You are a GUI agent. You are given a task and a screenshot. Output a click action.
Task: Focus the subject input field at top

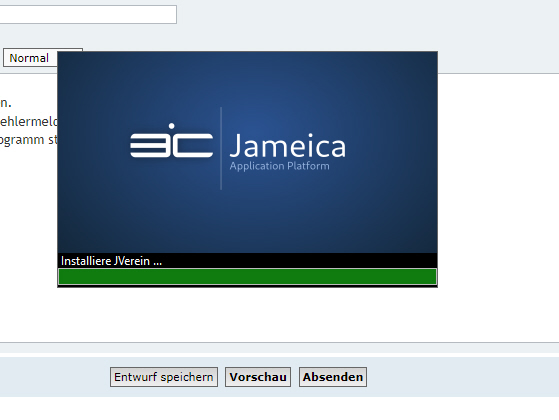click(88, 15)
